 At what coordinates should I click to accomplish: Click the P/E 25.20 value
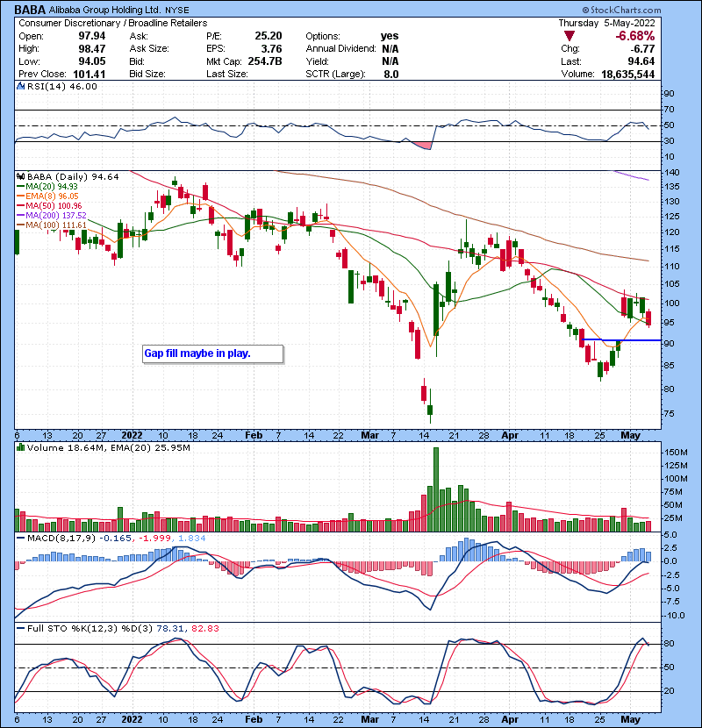click(268, 36)
